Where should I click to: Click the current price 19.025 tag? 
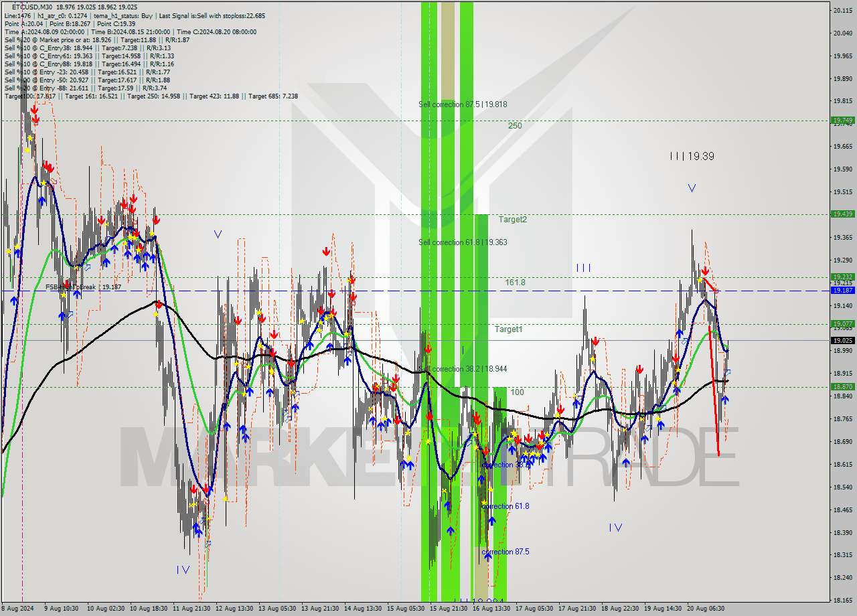(842, 340)
